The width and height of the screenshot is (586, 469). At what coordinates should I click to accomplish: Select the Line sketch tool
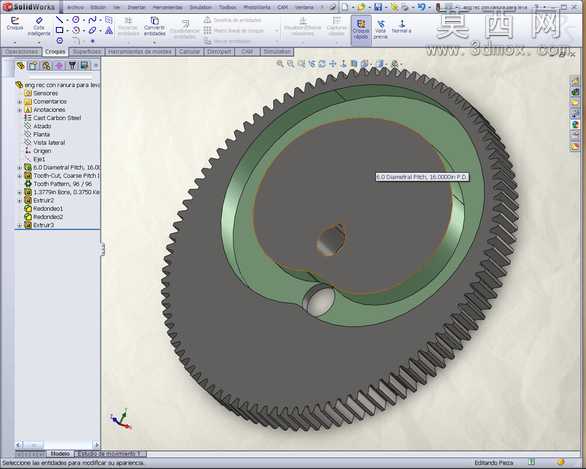click(x=59, y=20)
